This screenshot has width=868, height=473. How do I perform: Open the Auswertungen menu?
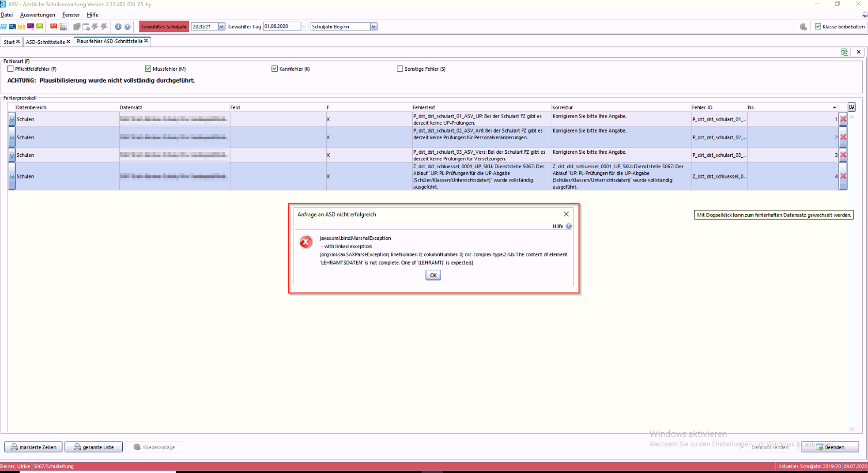[38, 15]
